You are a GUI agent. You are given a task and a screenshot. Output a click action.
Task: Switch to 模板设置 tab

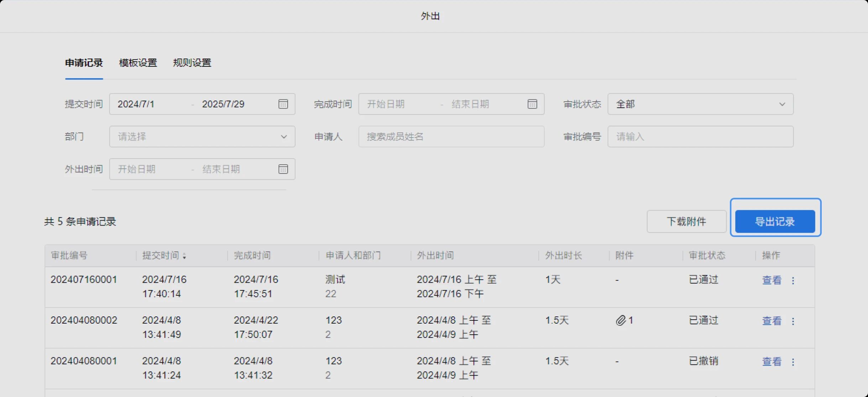tap(138, 63)
